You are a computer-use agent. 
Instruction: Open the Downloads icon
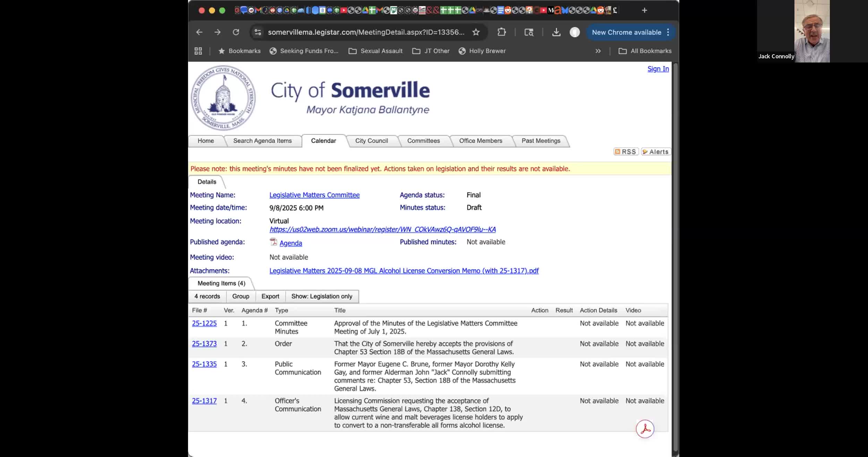556,32
